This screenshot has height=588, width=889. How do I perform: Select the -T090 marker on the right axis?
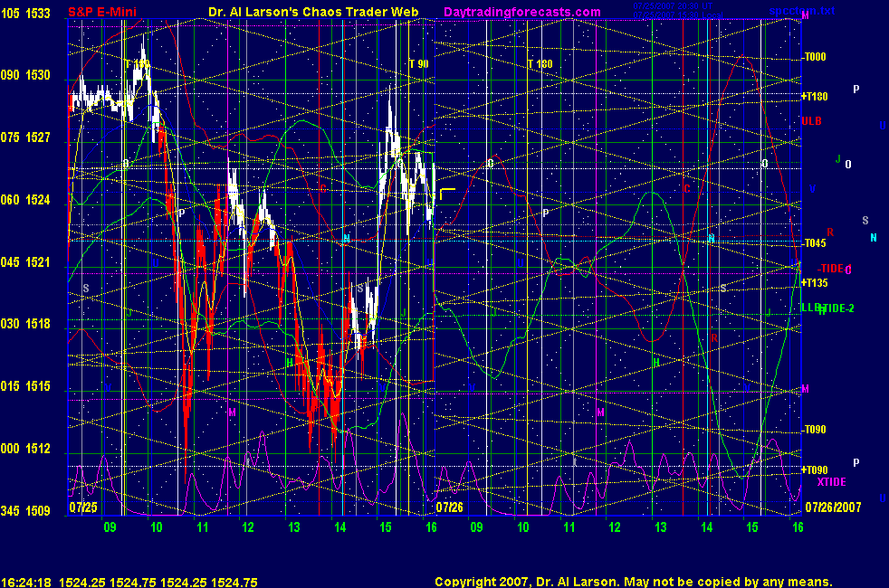point(814,430)
